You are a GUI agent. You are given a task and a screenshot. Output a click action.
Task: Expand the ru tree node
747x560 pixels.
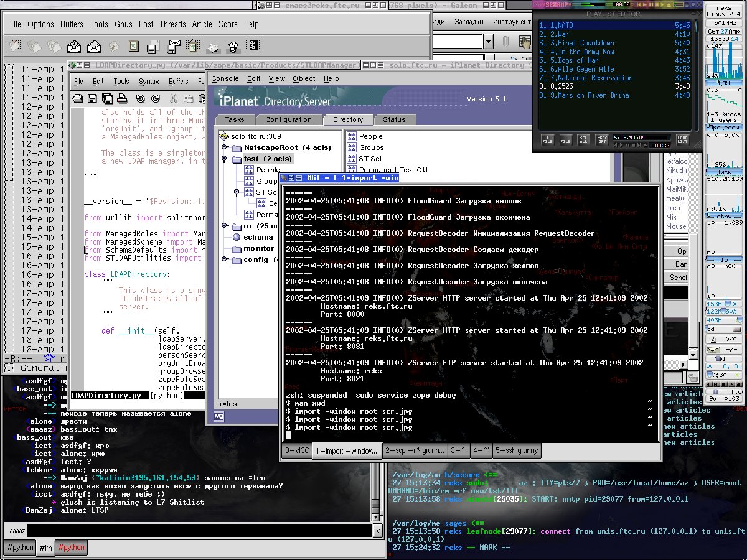[225, 226]
